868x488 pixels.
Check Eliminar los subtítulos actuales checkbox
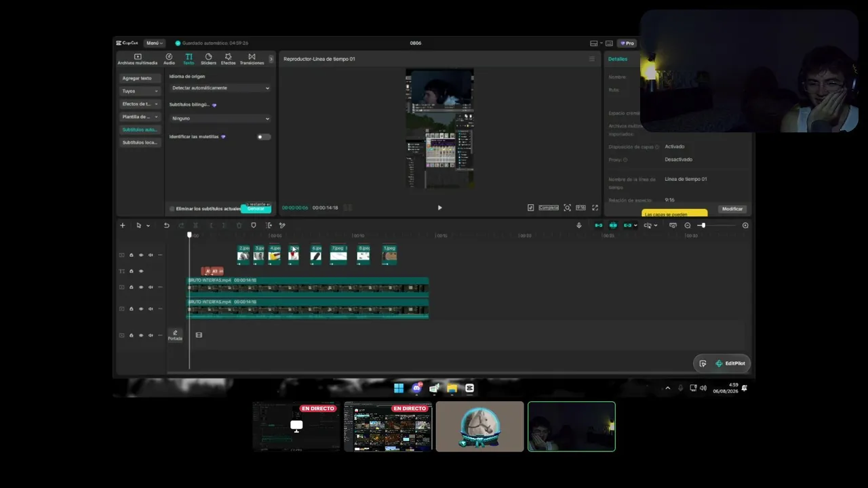(172, 209)
